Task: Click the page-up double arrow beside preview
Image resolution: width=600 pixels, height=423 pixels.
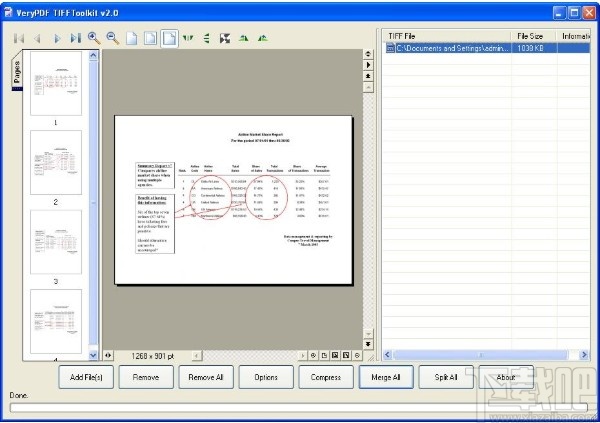Action: (368, 76)
